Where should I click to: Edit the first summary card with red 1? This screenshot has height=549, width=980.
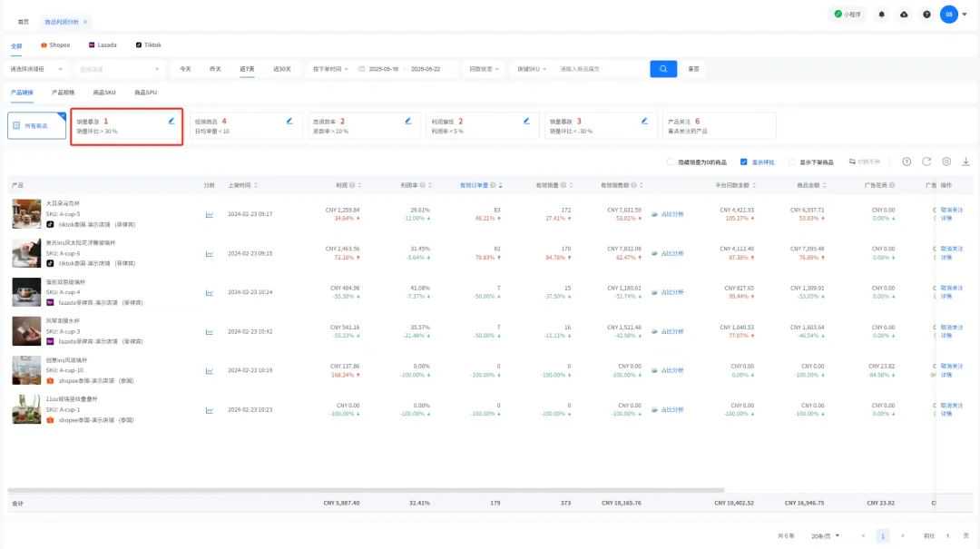pyautogui.click(x=171, y=122)
